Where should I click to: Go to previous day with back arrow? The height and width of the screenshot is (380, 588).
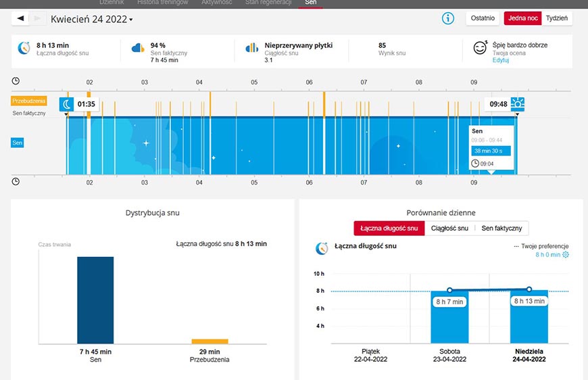[20, 18]
